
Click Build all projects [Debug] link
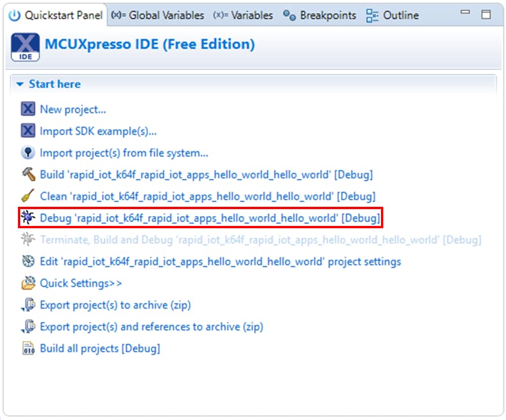(100, 349)
